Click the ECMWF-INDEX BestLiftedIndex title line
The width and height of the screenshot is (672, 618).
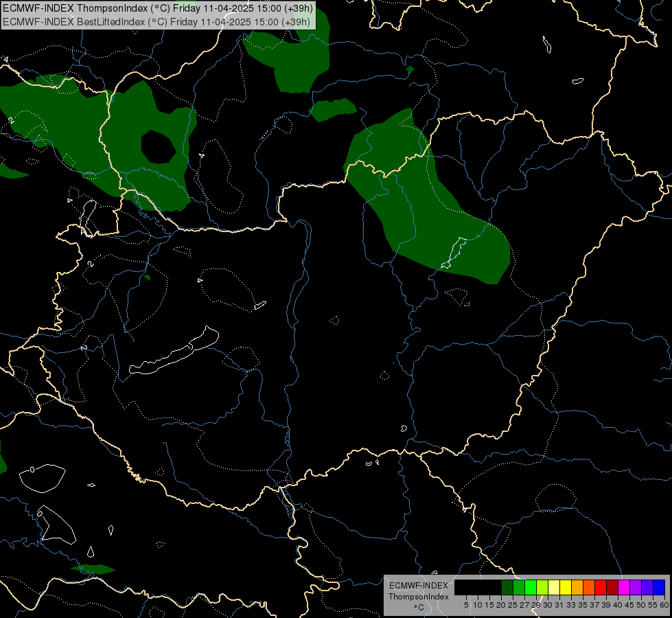pos(157,22)
